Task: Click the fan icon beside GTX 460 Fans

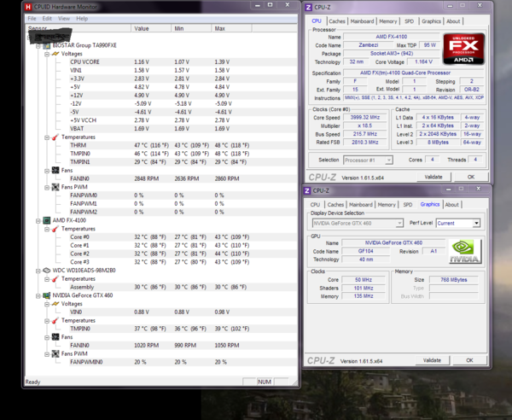Action: pos(55,337)
